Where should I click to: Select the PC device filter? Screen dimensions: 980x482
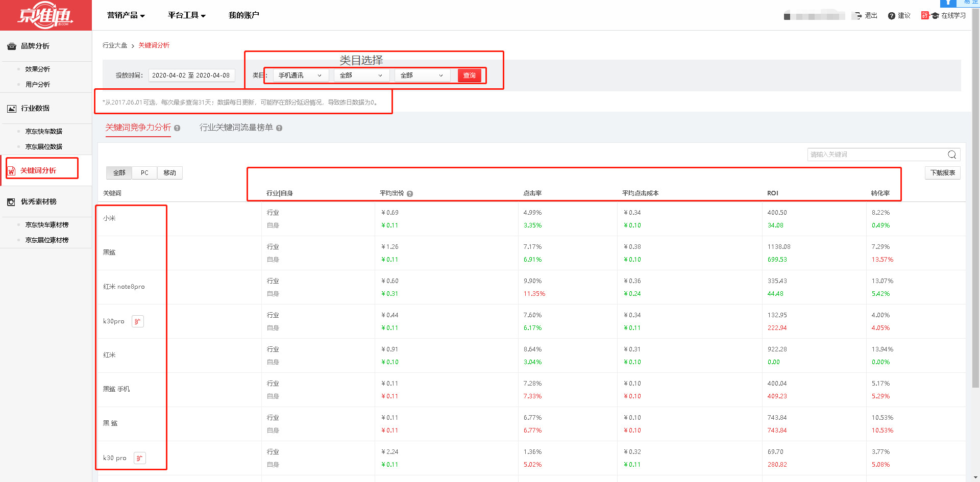point(145,173)
